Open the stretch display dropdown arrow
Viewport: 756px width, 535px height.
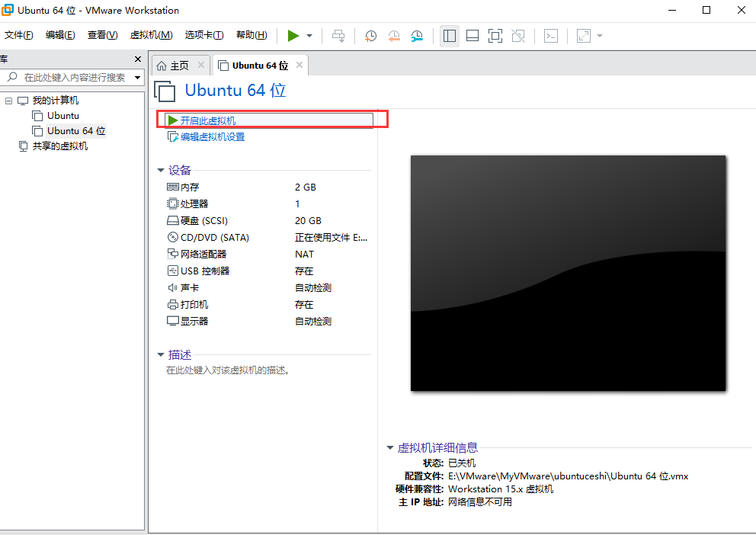point(600,36)
